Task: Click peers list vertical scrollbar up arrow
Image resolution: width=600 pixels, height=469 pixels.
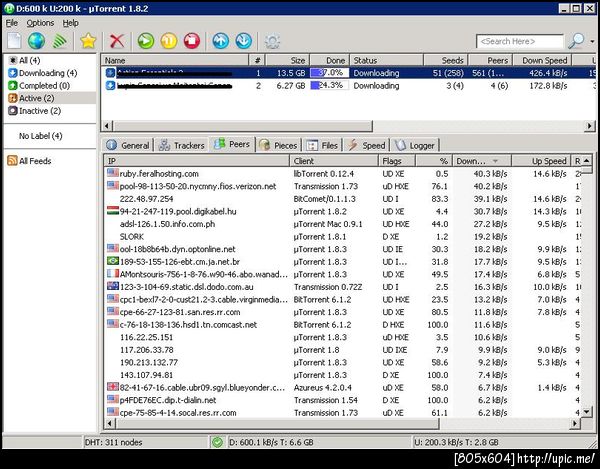Action: click(x=587, y=161)
